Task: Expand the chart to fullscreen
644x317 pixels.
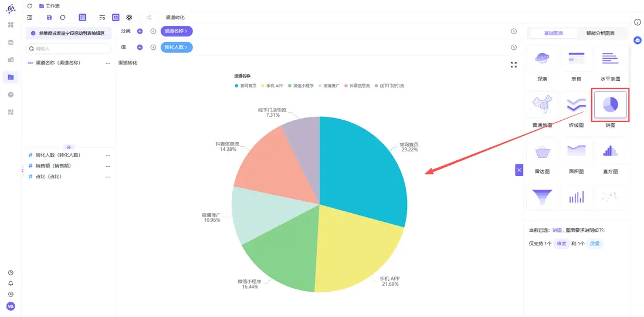Action: (514, 65)
